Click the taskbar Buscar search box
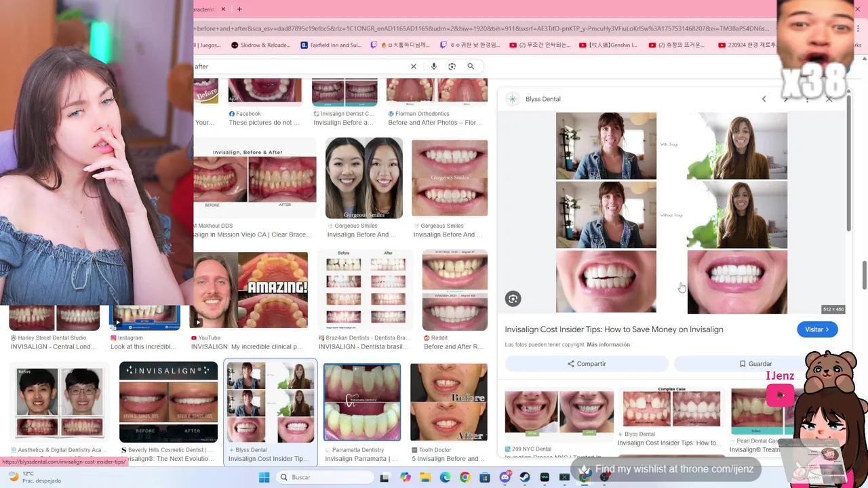This screenshot has height=488, width=868. coord(324,477)
